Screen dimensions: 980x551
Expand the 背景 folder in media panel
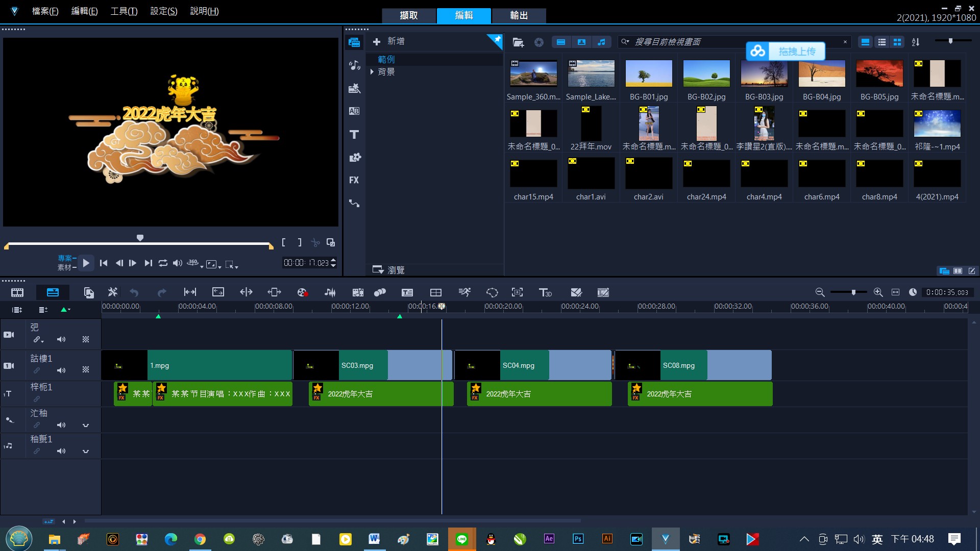coord(373,72)
